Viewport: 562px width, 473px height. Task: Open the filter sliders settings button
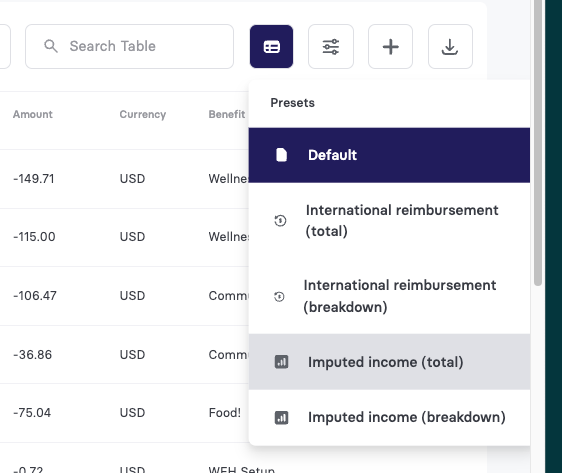point(331,47)
